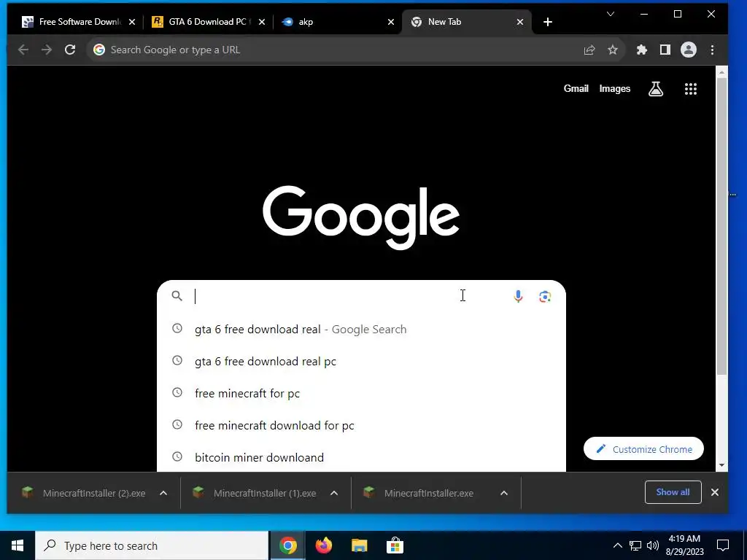Close the downloads bar
This screenshot has width=747, height=560.
point(715,492)
